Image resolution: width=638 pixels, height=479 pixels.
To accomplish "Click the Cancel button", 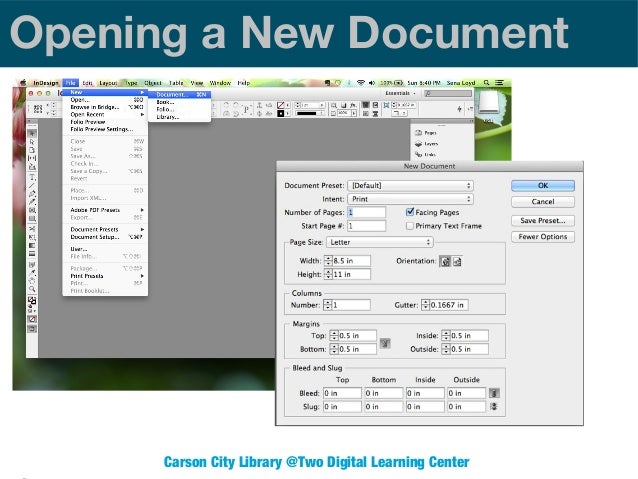I will [x=543, y=202].
